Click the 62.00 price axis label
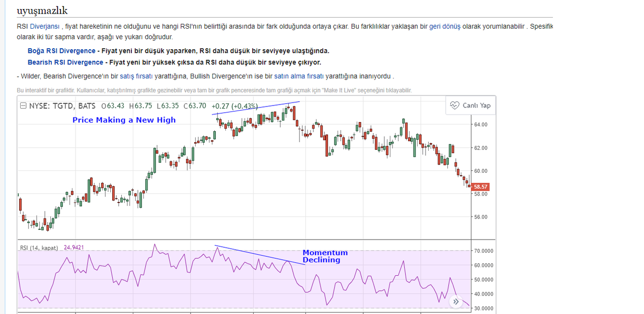The height and width of the screenshot is (314, 644). tap(480, 148)
